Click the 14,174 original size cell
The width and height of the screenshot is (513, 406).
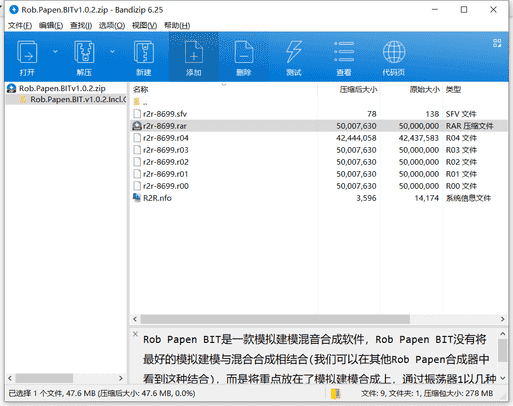click(x=427, y=198)
